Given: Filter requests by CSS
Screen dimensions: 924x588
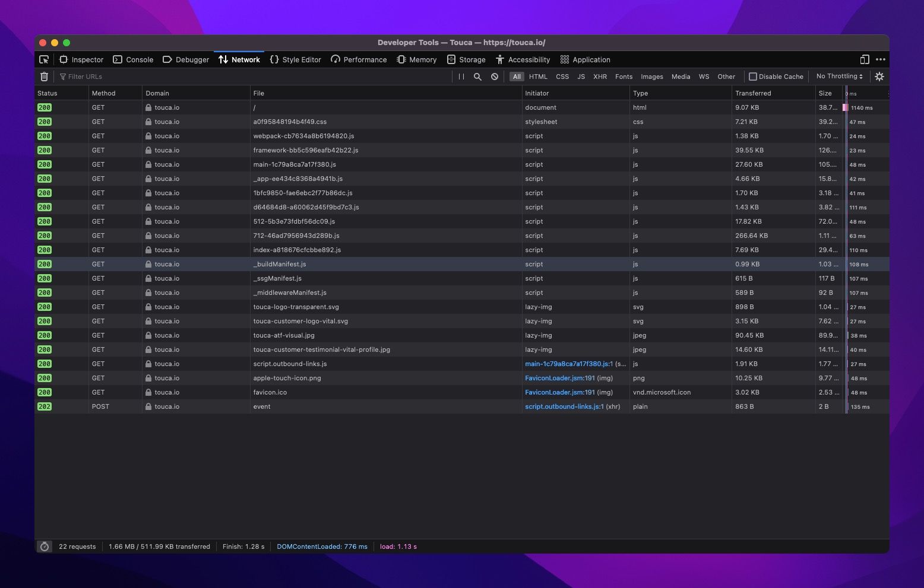Looking at the screenshot, I should point(562,77).
